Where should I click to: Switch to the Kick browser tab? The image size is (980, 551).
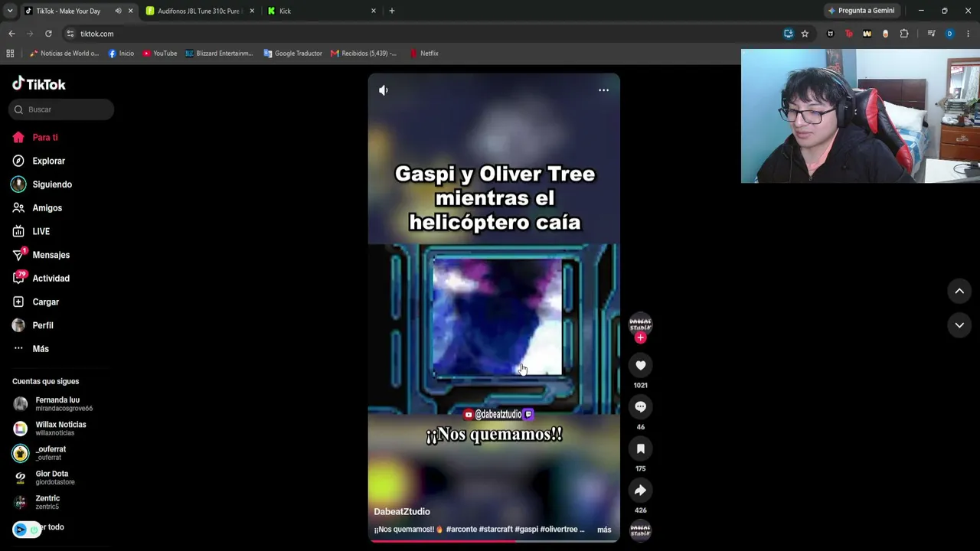coord(321,11)
